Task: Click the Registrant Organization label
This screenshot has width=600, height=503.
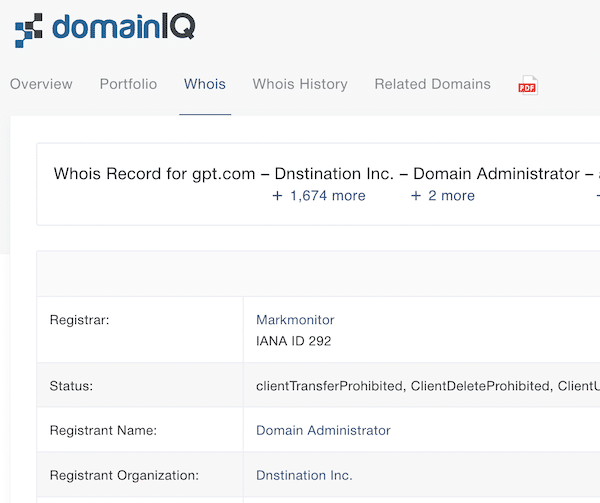Action: 124,475
